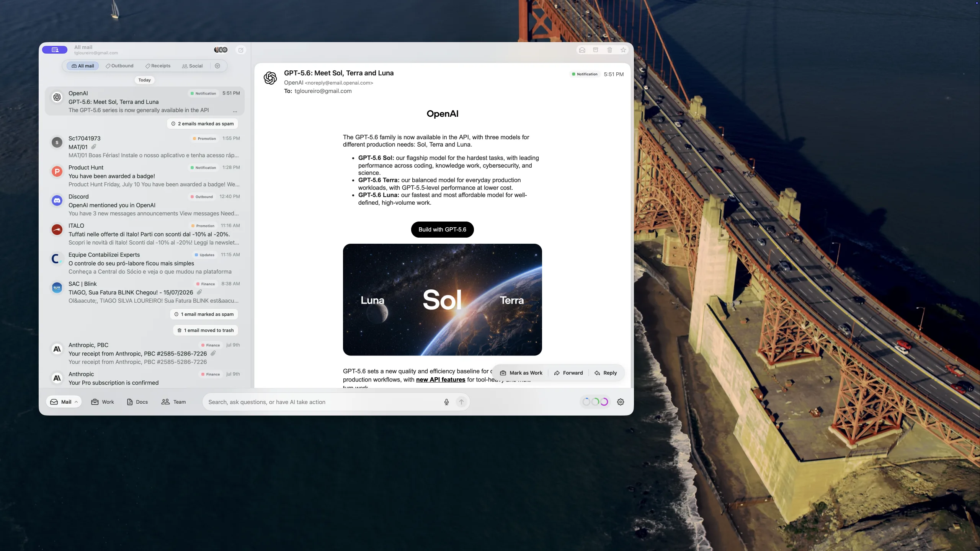Expand the '1 email moved to trash' notice
The width and height of the screenshot is (980, 551).
point(206,330)
